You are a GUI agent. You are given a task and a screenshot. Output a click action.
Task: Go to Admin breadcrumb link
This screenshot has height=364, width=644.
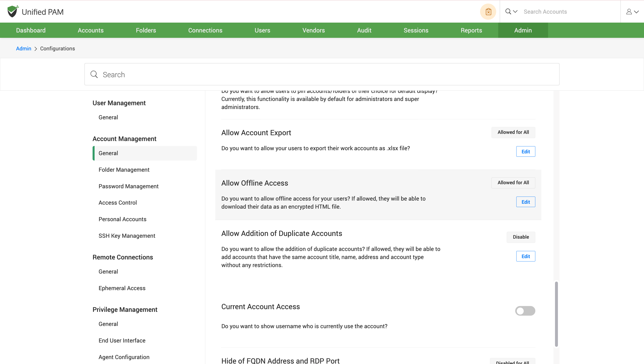23,49
